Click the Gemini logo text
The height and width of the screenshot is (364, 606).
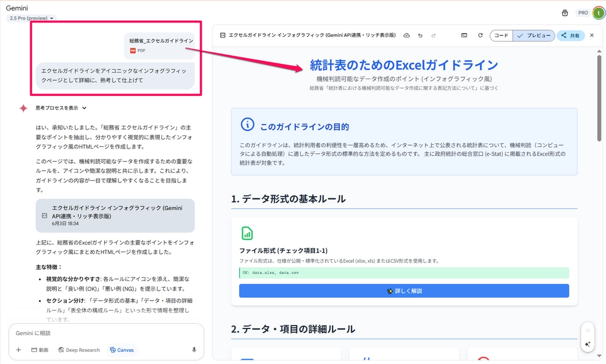pyautogui.click(x=17, y=8)
